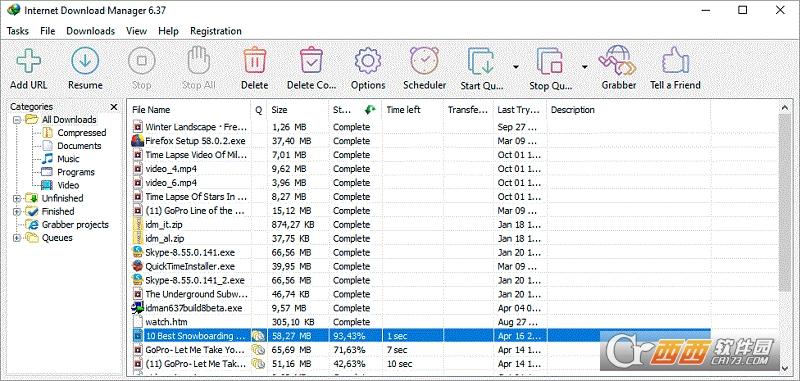Open the Downloads menu
800x381 pixels.
click(90, 31)
